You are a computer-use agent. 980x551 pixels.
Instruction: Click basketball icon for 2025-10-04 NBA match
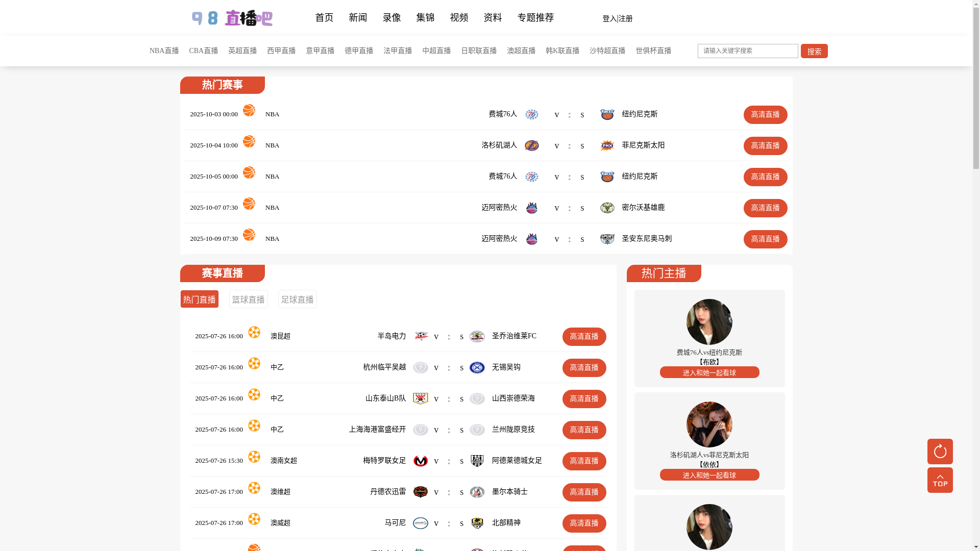coord(249,141)
